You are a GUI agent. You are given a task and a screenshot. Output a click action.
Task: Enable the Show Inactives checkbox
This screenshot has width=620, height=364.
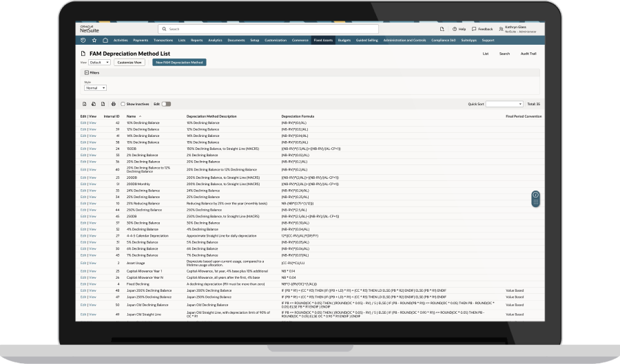(123, 104)
